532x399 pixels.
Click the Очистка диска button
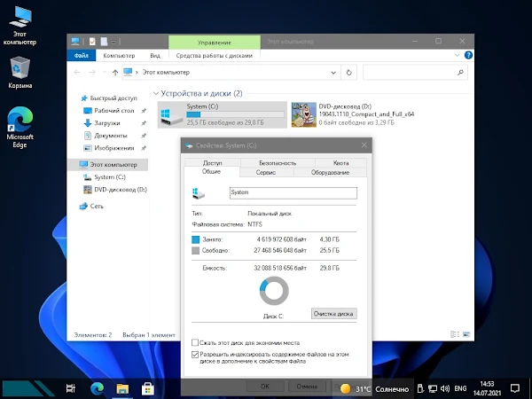pyautogui.click(x=334, y=314)
